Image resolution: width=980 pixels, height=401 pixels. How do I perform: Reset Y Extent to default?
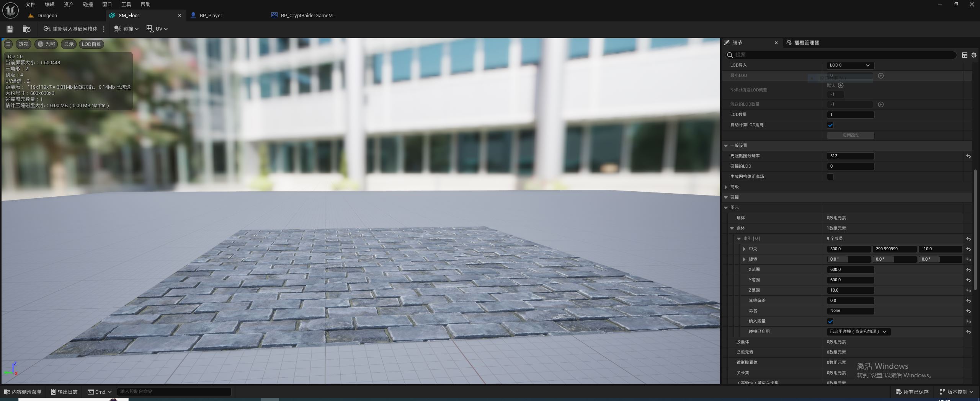click(968, 280)
